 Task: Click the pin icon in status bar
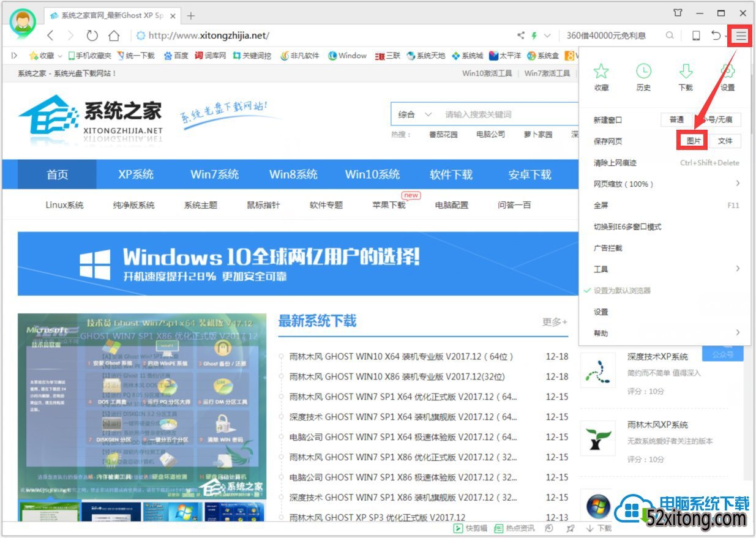[x=571, y=528]
